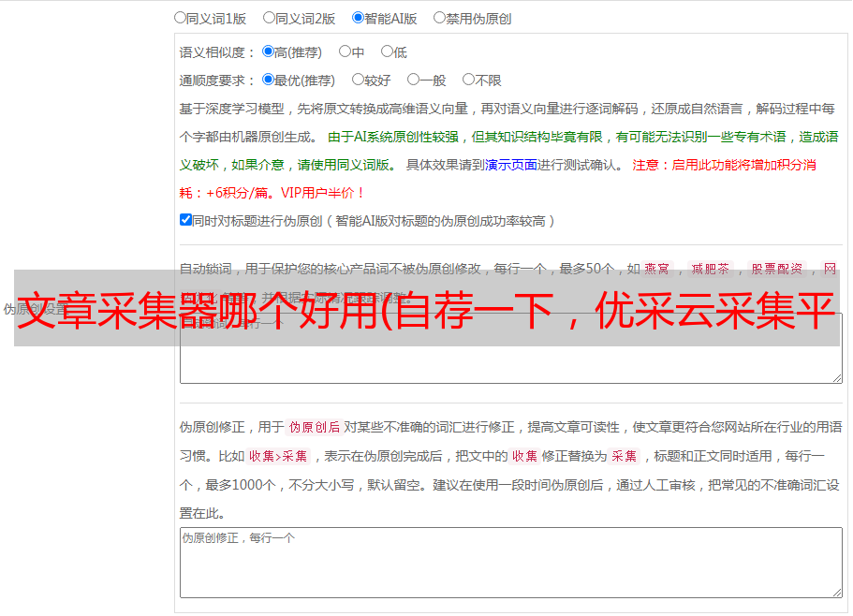Image resolution: width=853 pixels, height=616 pixels.
Task: Select 禁用伪原创 radio option
Action: click(x=439, y=18)
